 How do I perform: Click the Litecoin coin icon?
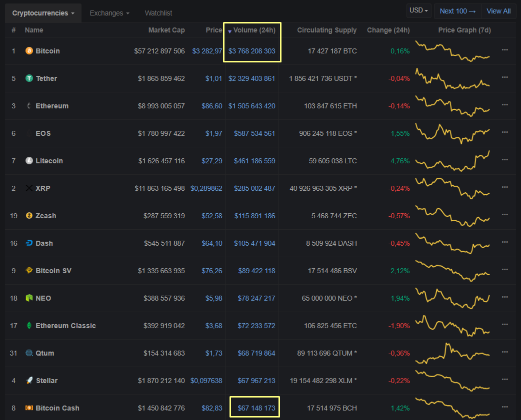[x=29, y=161]
